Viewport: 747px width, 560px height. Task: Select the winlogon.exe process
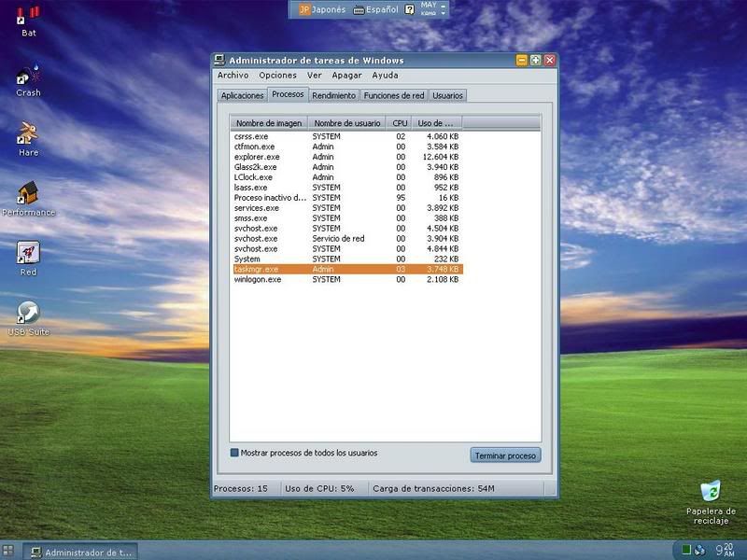(x=346, y=279)
